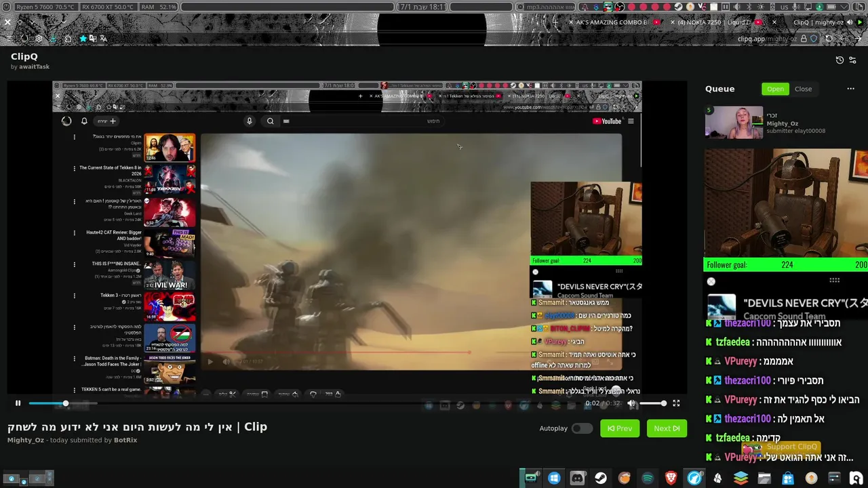Open the menu for "Haute42 CAT Review"
The image size is (868, 488).
click(x=75, y=232)
